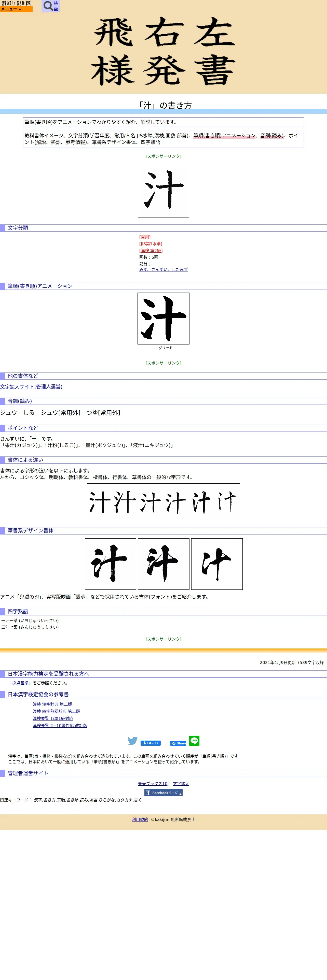Click the Facebook Share button
This screenshot has width=327, height=980.
click(178, 743)
